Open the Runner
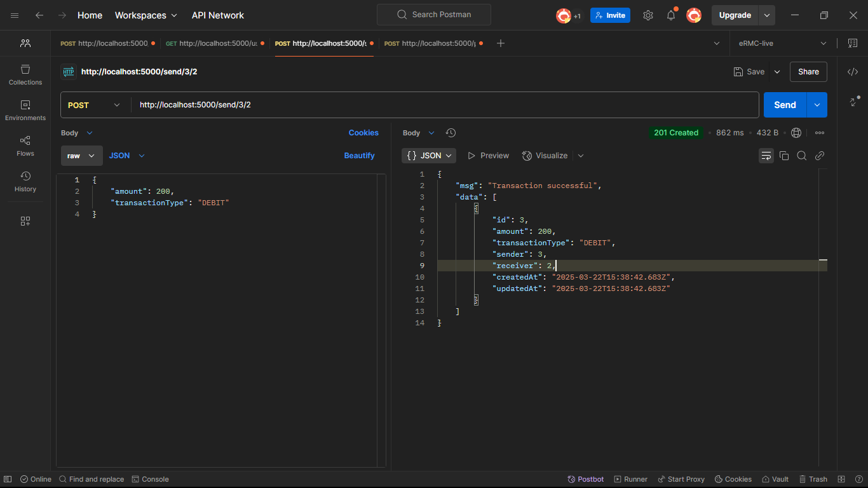This screenshot has width=868, height=488. tap(630, 479)
